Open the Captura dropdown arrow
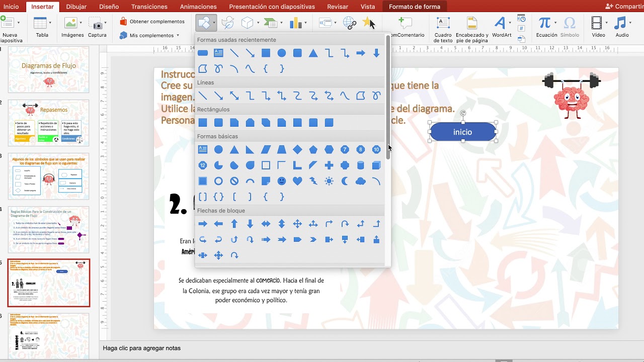 [105, 23]
